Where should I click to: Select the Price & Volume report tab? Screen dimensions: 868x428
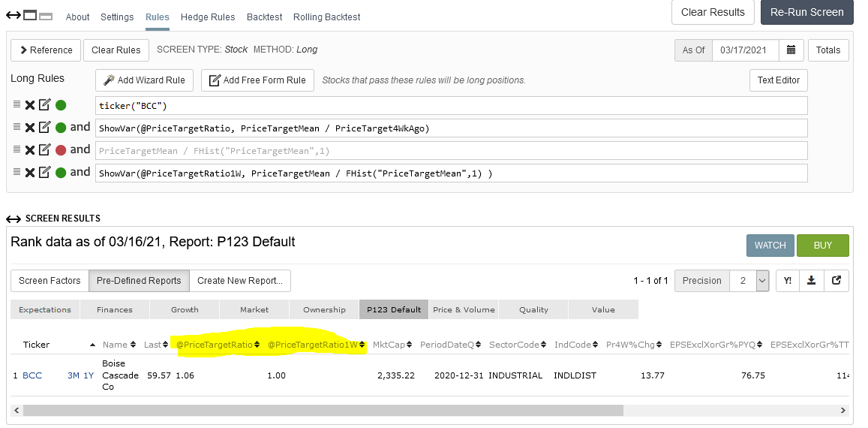(x=464, y=309)
